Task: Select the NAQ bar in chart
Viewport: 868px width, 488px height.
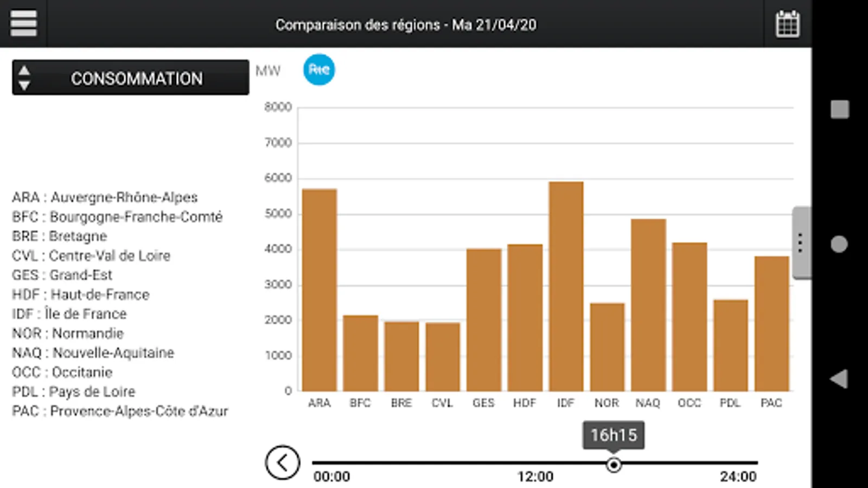Action: point(649,305)
